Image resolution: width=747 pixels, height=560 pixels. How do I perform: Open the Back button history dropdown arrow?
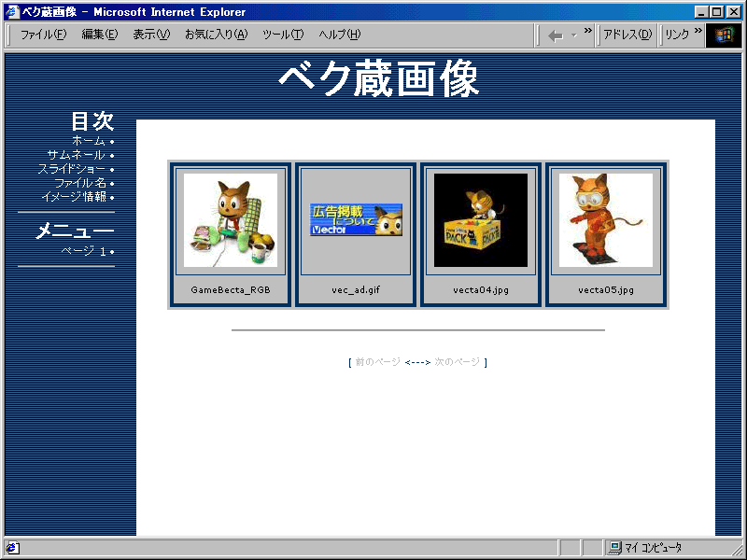pyautogui.click(x=573, y=35)
